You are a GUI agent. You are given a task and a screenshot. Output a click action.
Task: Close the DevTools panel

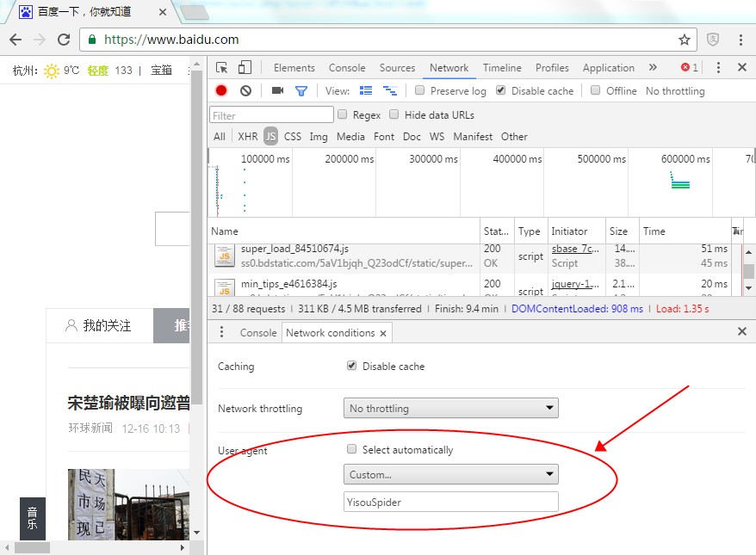(x=742, y=67)
